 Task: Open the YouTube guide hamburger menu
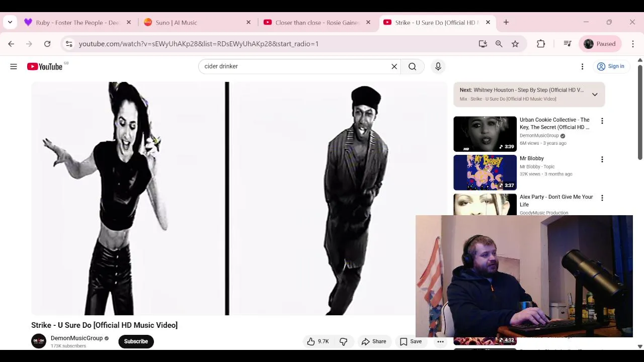click(14, 66)
